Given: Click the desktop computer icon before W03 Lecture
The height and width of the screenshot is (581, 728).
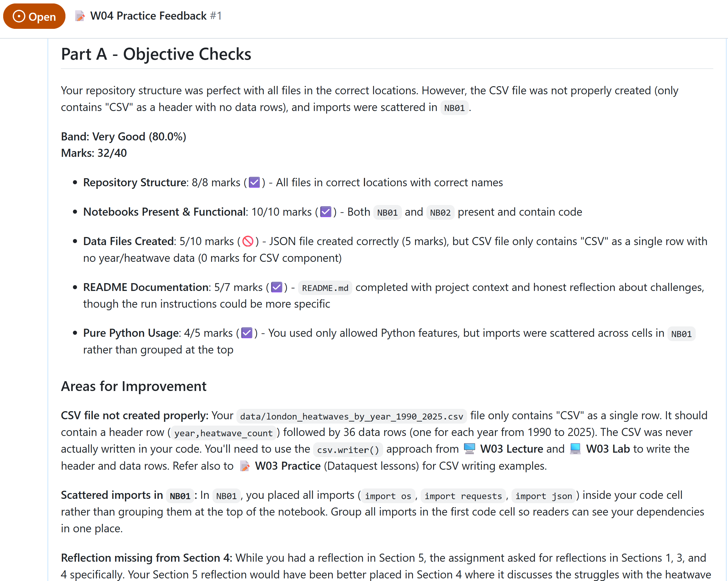Looking at the screenshot, I should [469, 449].
